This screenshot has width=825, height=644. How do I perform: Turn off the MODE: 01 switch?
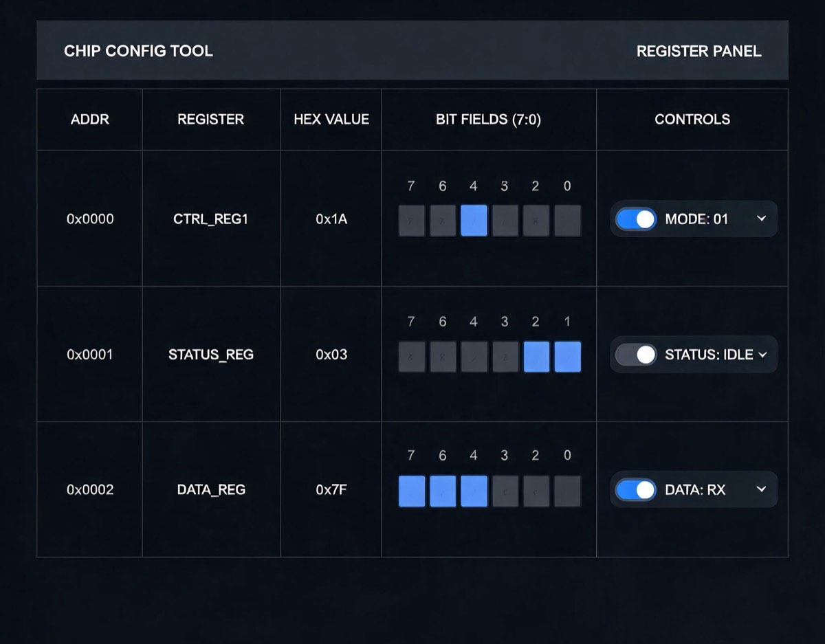pos(636,219)
